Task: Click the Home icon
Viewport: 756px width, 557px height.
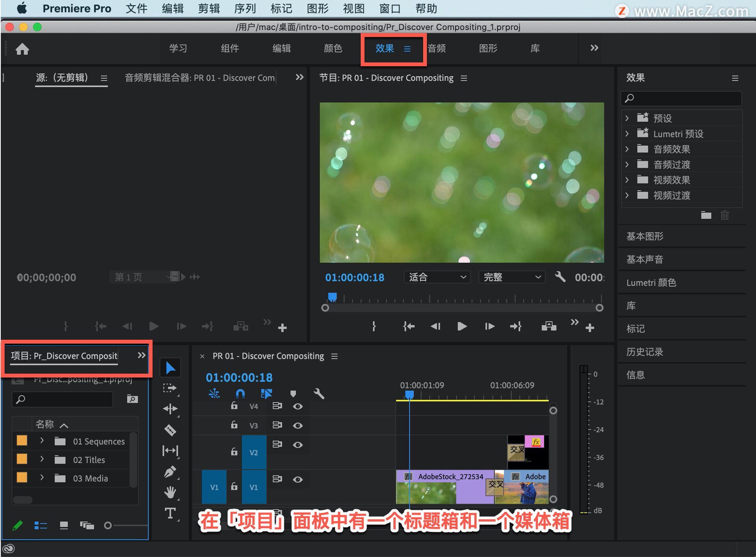Action: coord(22,49)
